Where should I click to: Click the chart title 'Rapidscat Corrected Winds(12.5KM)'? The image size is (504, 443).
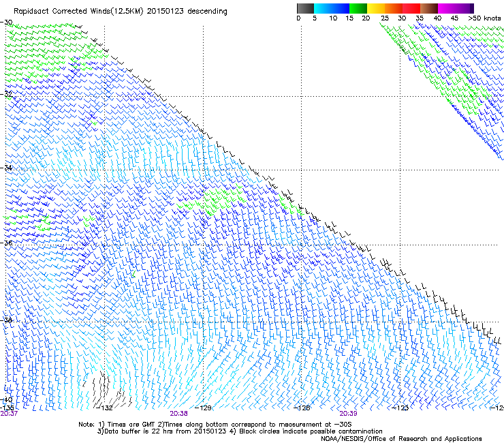click(x=78, y=12)
